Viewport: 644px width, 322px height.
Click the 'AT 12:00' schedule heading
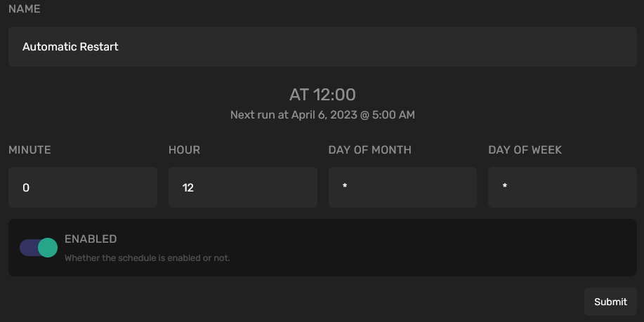point(322,95)
